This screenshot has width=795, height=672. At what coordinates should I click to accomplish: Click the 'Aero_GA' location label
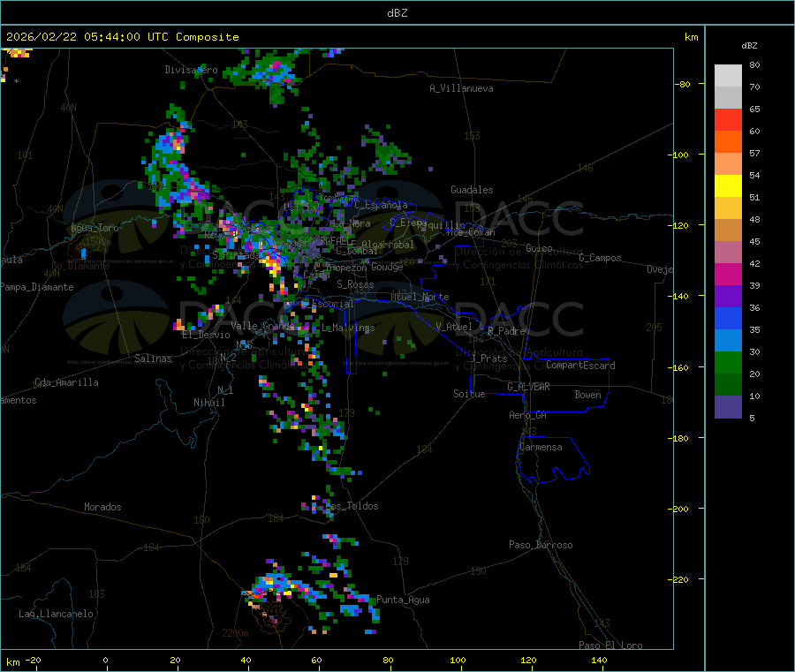pyautogui.click(x=528, y=415)
